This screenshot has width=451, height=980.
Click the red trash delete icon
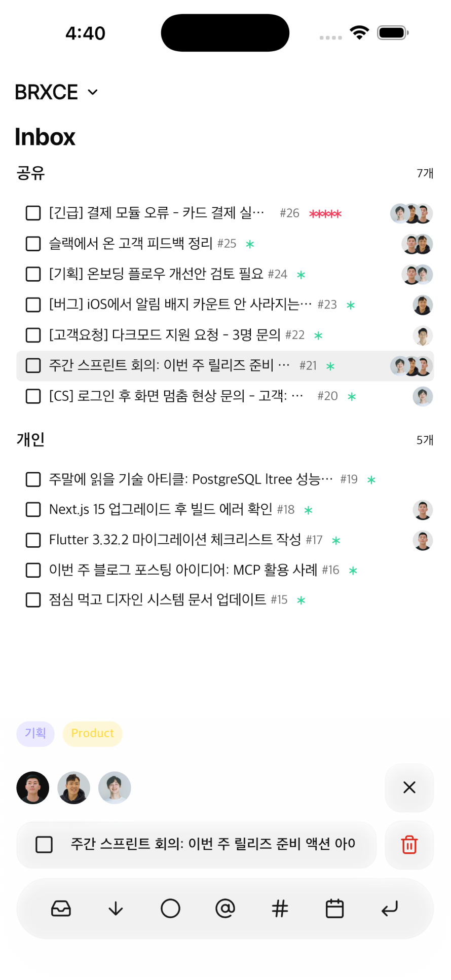[x=409, y=845]
